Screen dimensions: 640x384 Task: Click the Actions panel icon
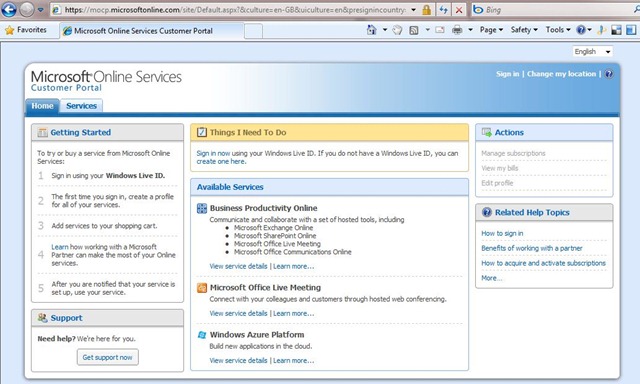coord(486,132)
